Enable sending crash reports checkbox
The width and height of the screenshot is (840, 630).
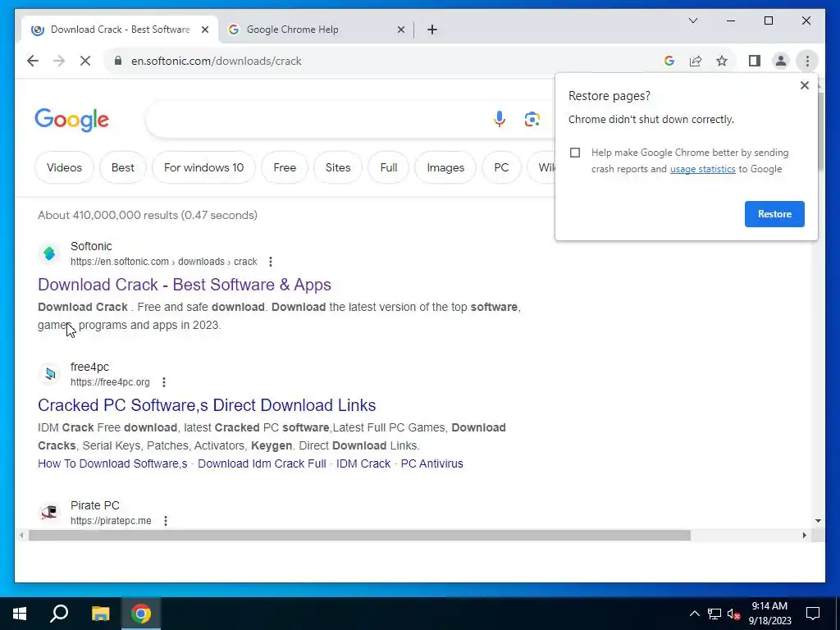click(575, 153)
